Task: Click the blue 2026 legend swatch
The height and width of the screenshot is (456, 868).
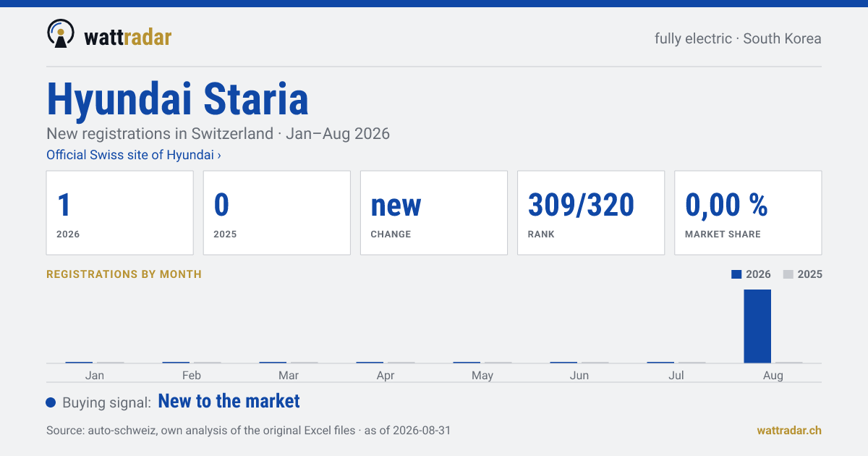Action: [x=737, y=274]
